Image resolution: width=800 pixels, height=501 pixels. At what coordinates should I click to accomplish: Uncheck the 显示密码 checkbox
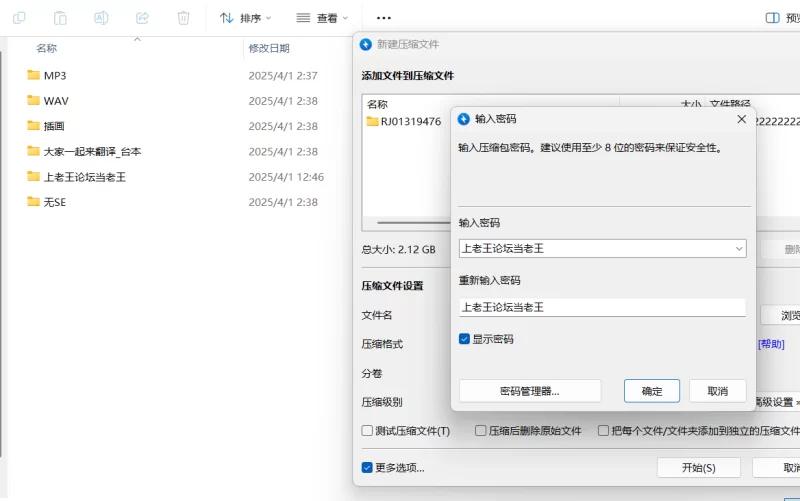(x=465, y=339)
